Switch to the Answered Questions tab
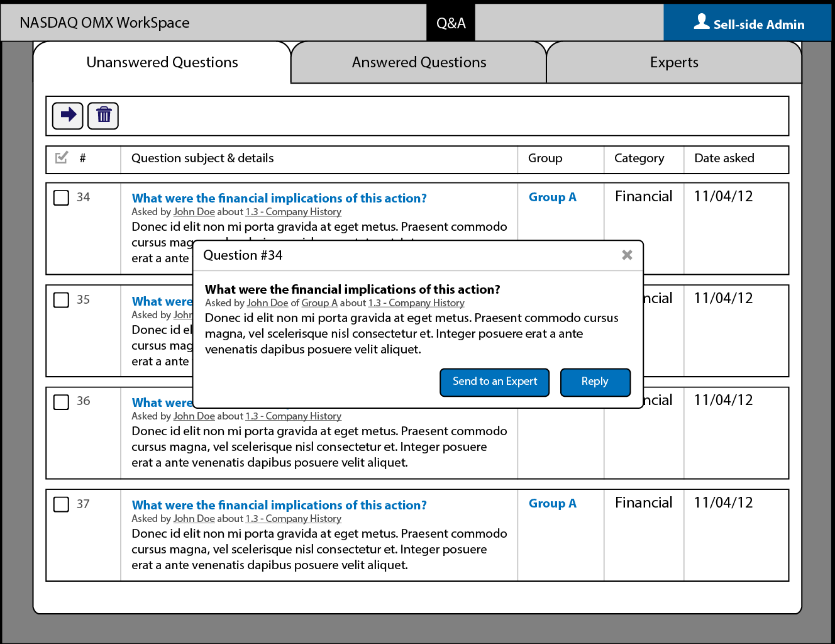This screenshot has width=835, height=644. click(x=419, y=62)
